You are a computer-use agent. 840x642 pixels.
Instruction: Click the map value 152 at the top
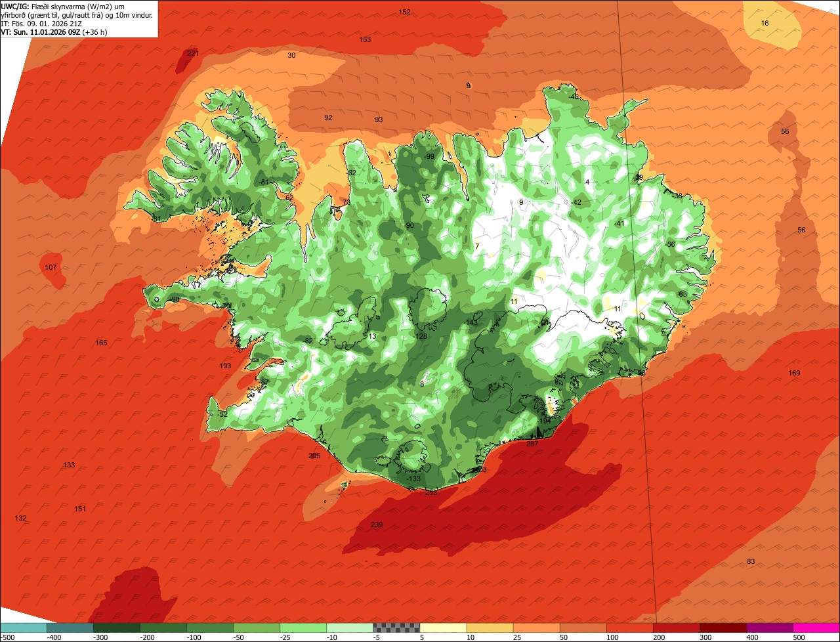tap(405, 12)
